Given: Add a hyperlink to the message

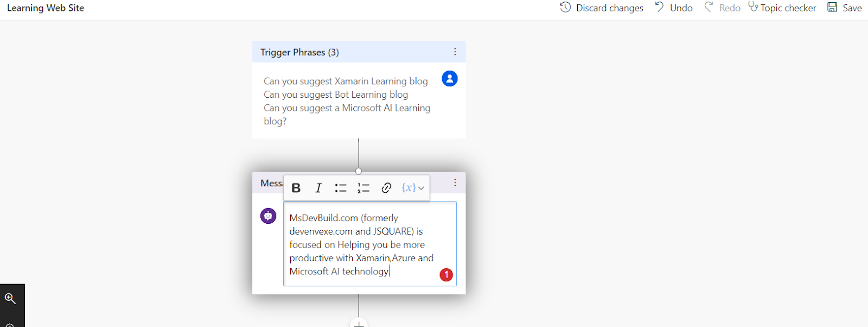Looking at the screenshot, I should point(386,188).
